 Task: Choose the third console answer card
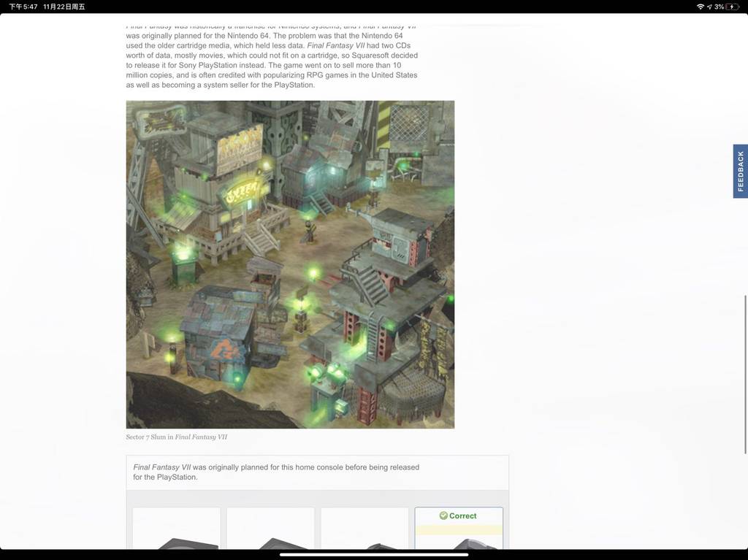[x=365, y=528]
